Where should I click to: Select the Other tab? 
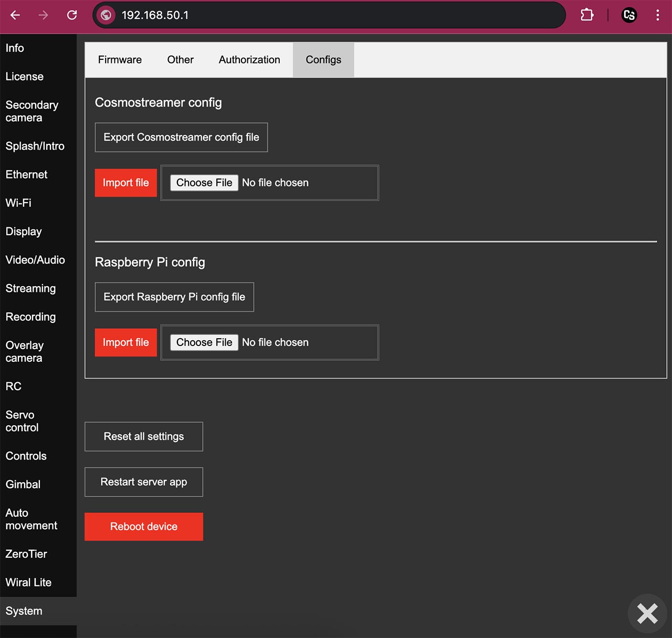pos(180,60)
